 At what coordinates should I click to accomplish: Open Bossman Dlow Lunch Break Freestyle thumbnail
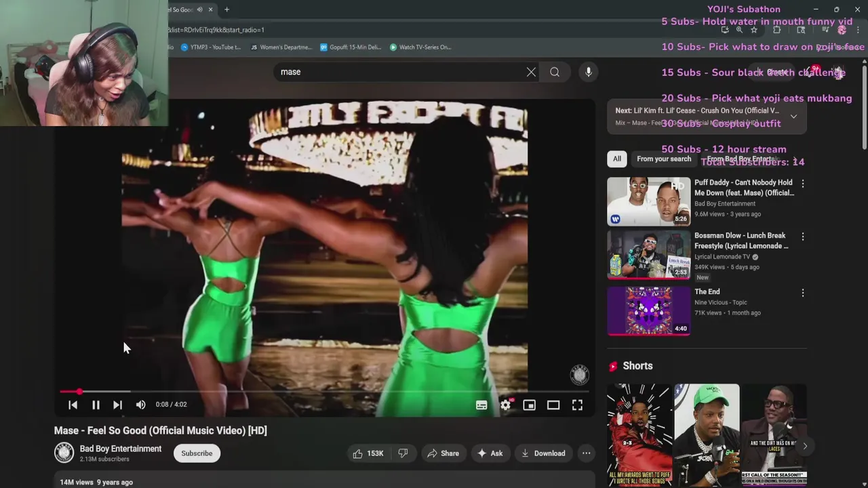pyautogui.click(x=649, y=255)
